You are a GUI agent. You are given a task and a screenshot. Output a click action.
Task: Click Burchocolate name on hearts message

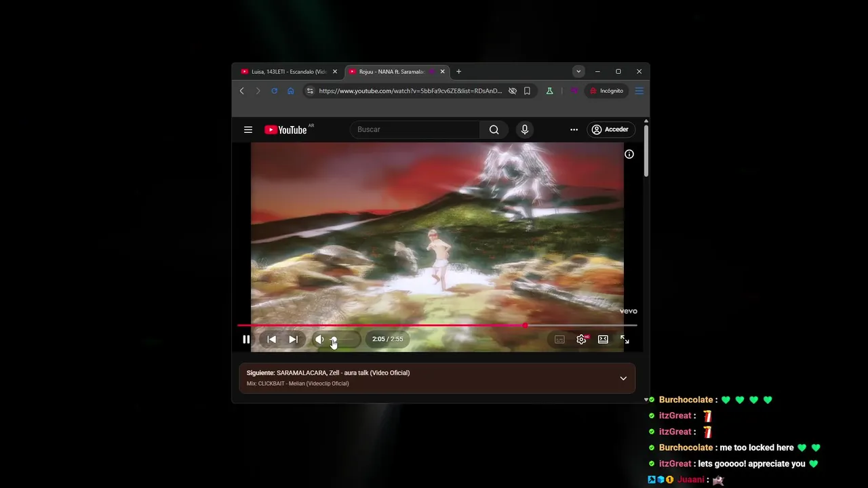(686, 400)
